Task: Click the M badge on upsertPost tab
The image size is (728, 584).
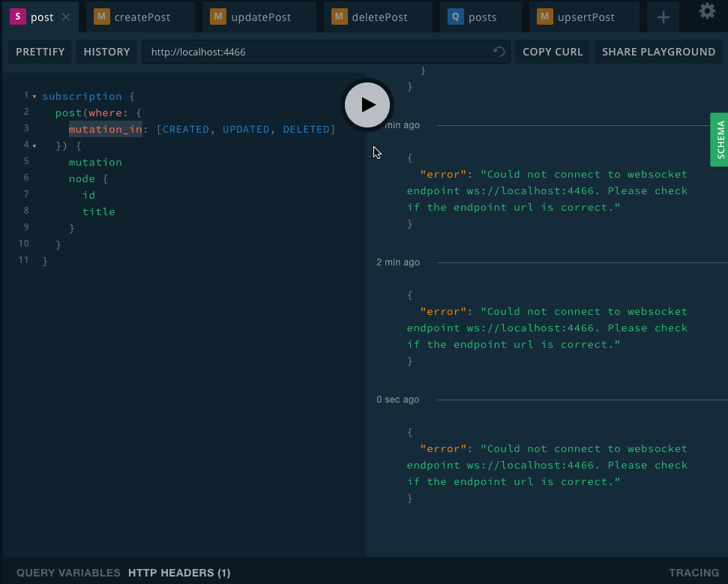Action: (x=544, y=16)
